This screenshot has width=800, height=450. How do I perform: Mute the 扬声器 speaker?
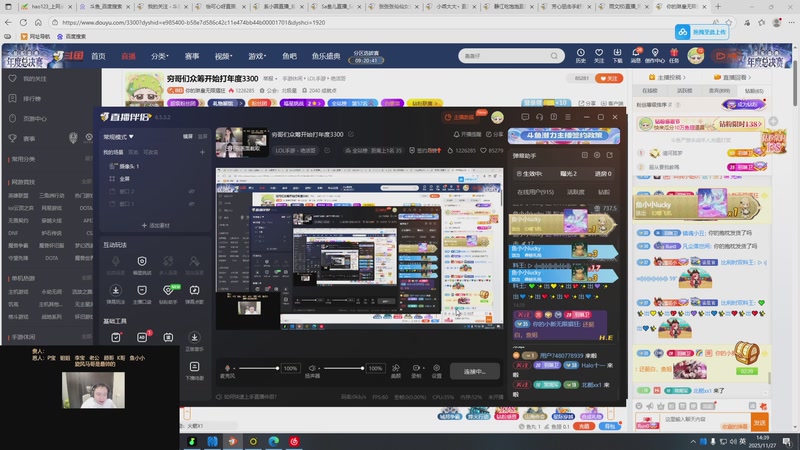(x=312, y=368)
